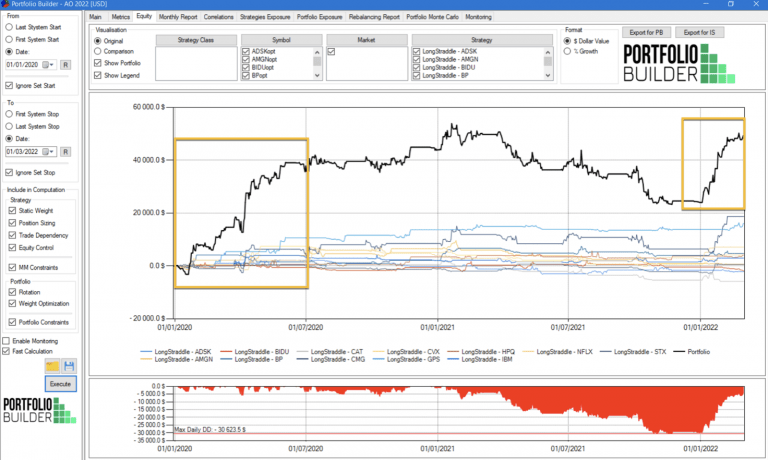Click the Portfolio Builder app icon in title bar
The image size is (768, 460).
point(5,4)
